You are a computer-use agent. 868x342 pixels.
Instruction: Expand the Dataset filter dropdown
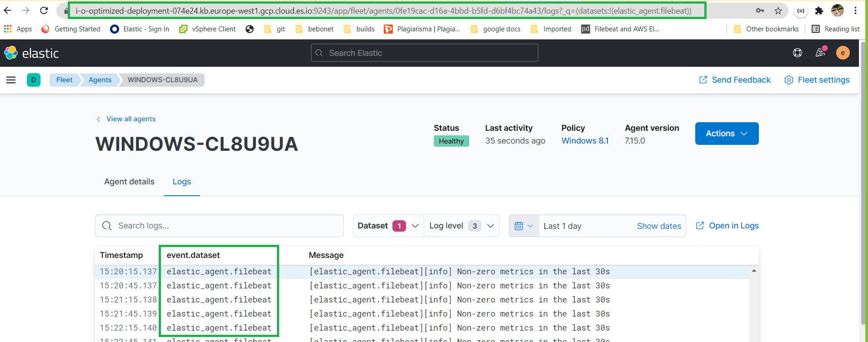388,226
